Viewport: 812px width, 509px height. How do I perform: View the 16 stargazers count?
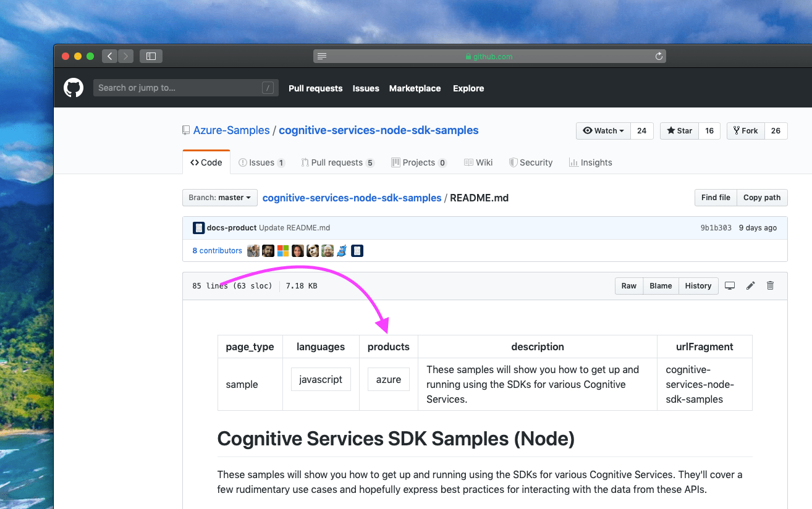tap(709, 130)
